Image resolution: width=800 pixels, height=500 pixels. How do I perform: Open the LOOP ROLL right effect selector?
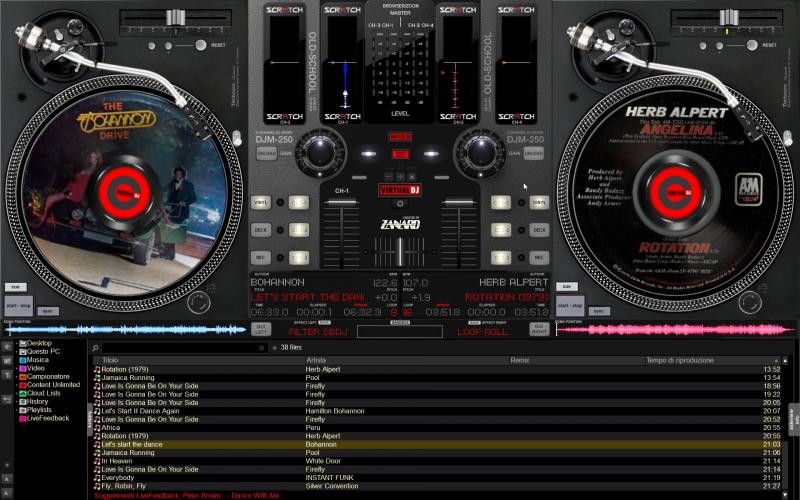pos(482,332)
